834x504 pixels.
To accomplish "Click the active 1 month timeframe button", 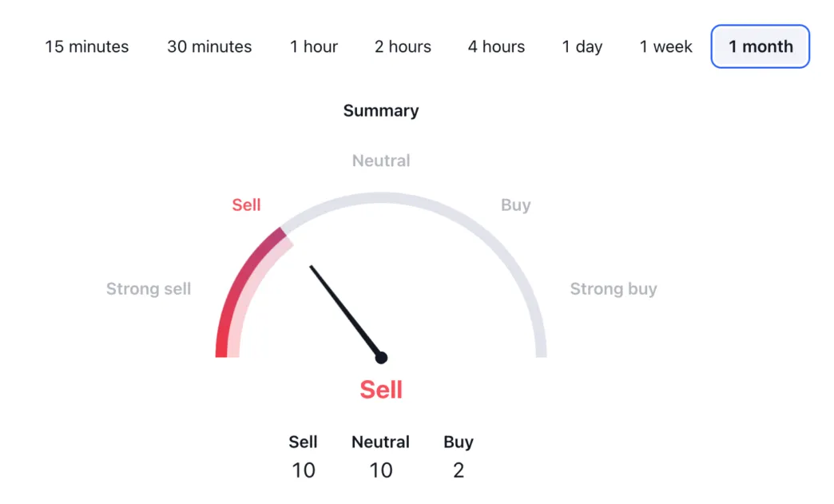I will pyautogui.click(x=759, y=46).
